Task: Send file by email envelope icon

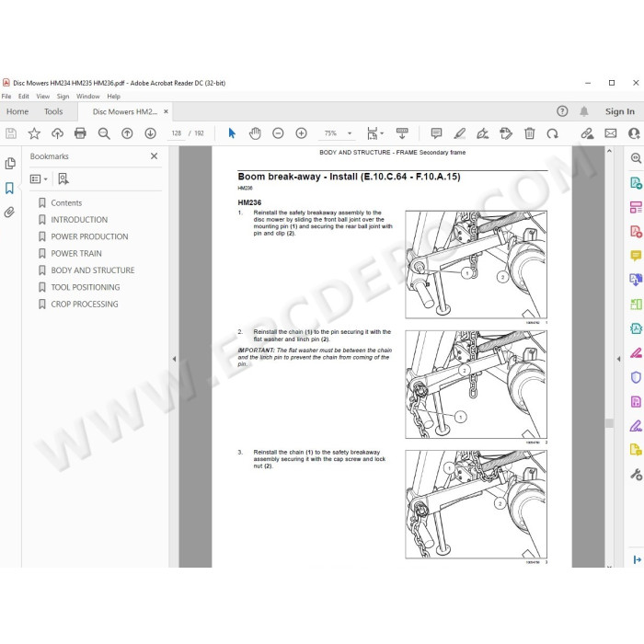Action: coord(611,133)
